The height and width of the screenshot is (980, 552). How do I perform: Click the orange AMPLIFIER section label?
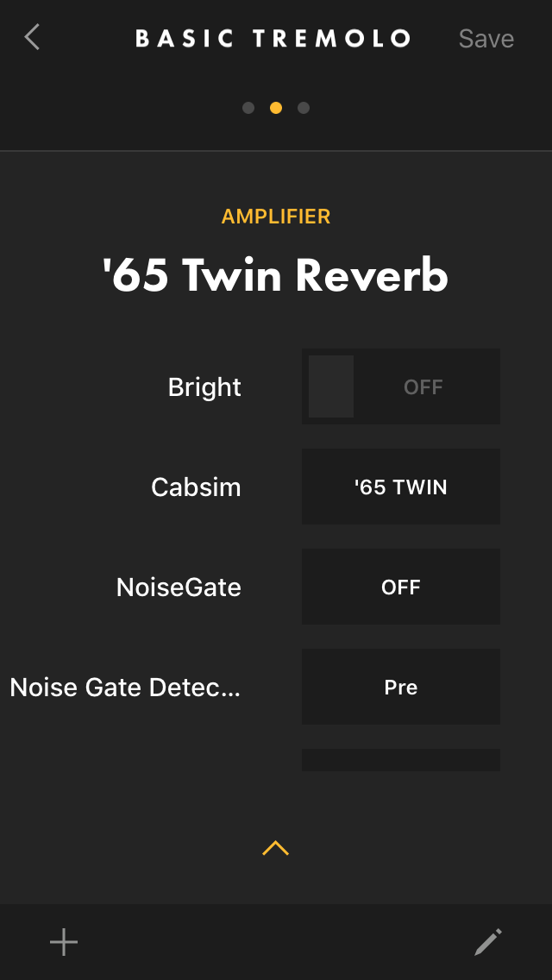276,217
